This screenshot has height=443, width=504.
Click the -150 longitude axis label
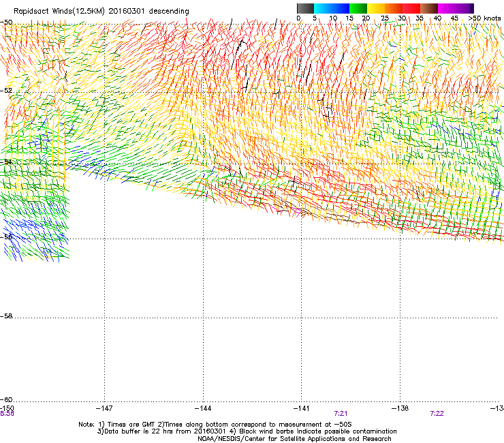pyautogui.click(x=7, y=408)
